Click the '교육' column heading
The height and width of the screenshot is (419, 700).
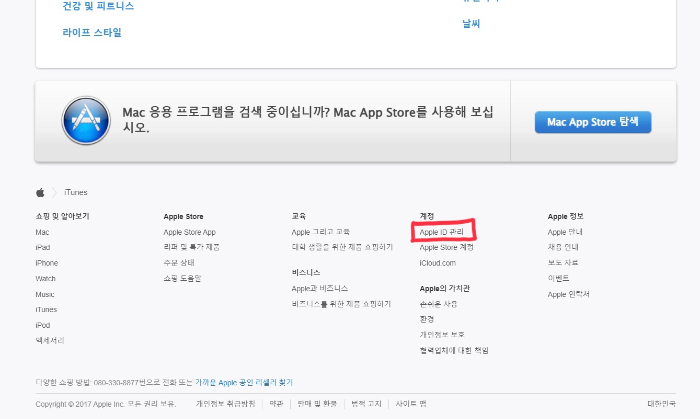299,216
